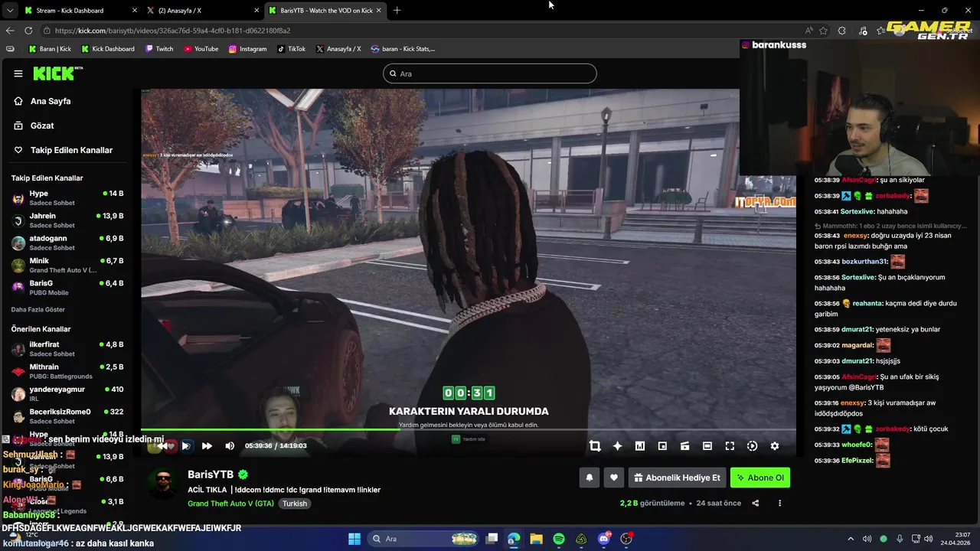Open BarisYTB channel avatar

[163, 484]
